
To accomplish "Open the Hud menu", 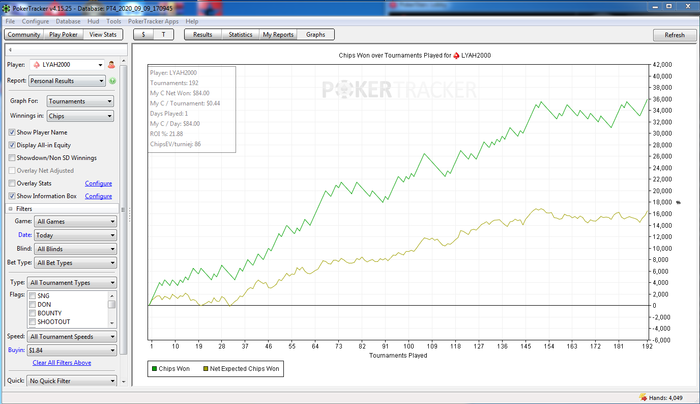I will tap(93, 21).
